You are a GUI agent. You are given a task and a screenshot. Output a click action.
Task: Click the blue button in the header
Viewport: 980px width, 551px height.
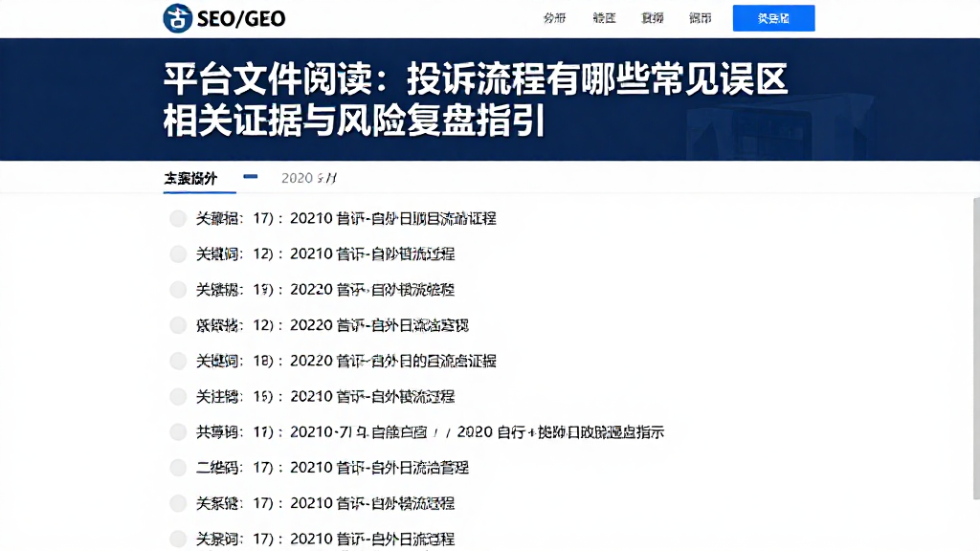pos(773,18)
